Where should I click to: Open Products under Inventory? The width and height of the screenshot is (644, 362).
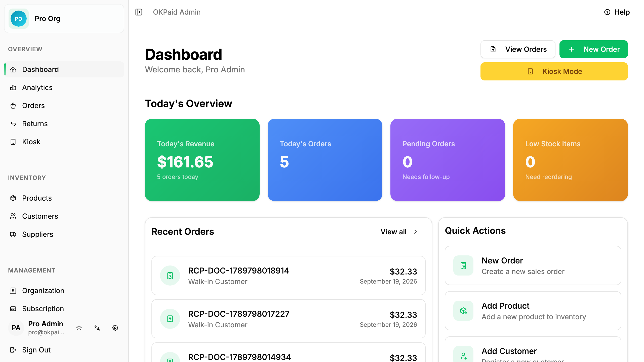(x=64, y=198)
